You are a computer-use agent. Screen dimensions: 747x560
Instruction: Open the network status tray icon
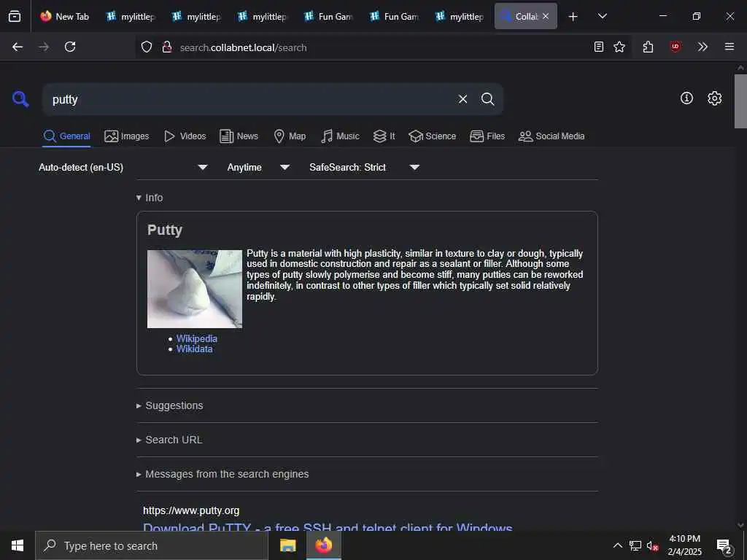pos(635,545)
